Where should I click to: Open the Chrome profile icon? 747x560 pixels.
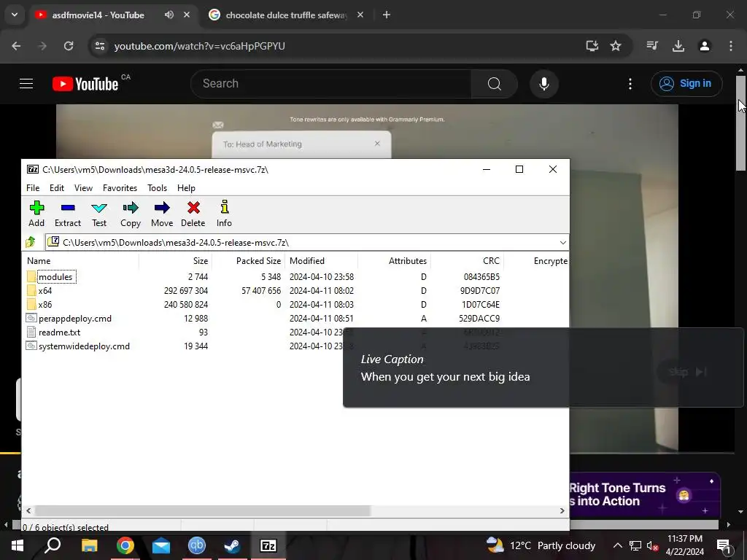[705, 46]
